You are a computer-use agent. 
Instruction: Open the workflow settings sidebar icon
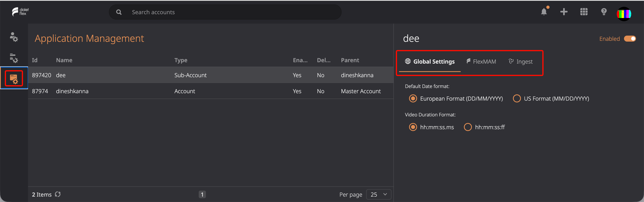click(14, 58)
